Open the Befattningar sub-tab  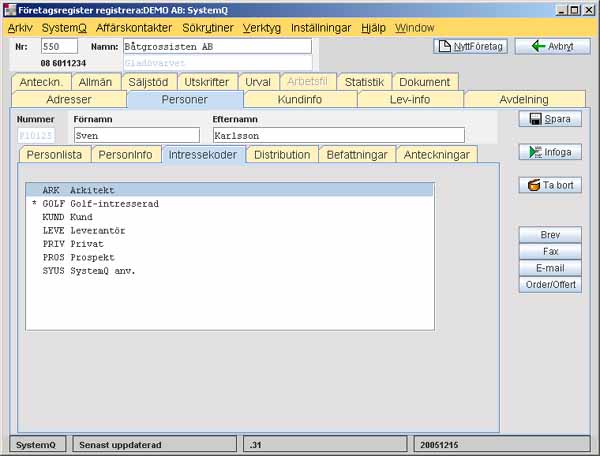coord(357,155)
